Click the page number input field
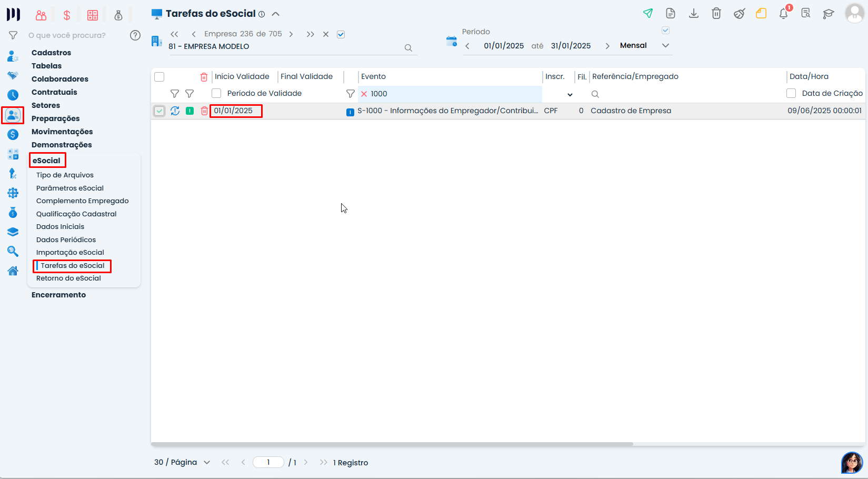Viewport: 868px width, 479px height. [268, 462]
